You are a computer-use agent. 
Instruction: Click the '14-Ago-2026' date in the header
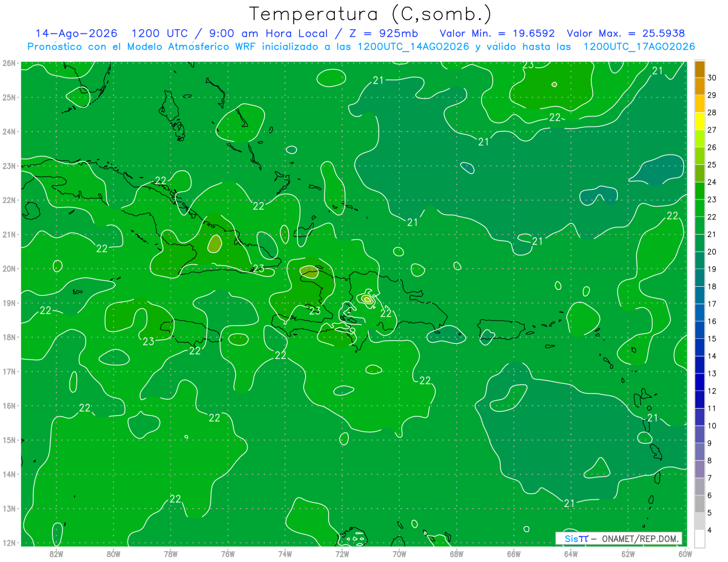click(76, 33)
